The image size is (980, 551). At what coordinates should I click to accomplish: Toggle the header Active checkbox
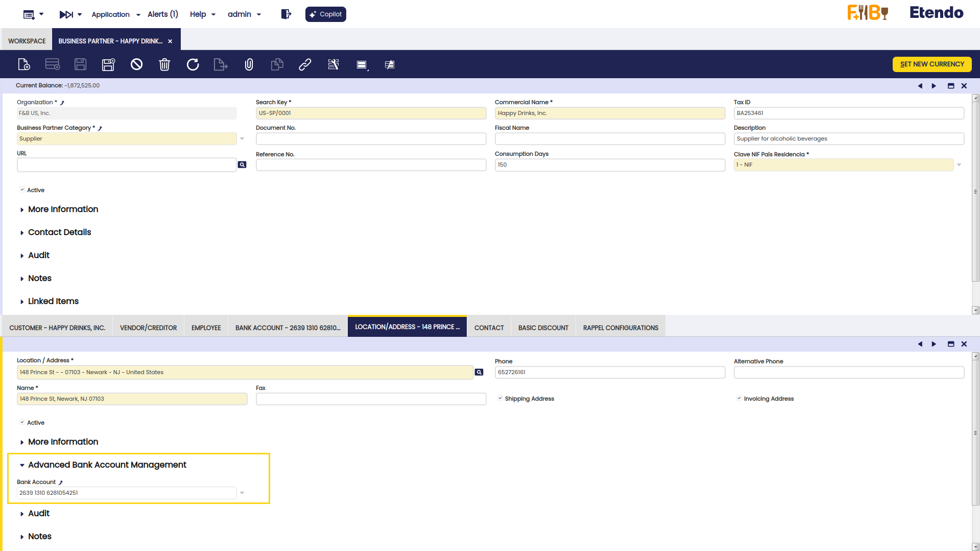(22, 190)
